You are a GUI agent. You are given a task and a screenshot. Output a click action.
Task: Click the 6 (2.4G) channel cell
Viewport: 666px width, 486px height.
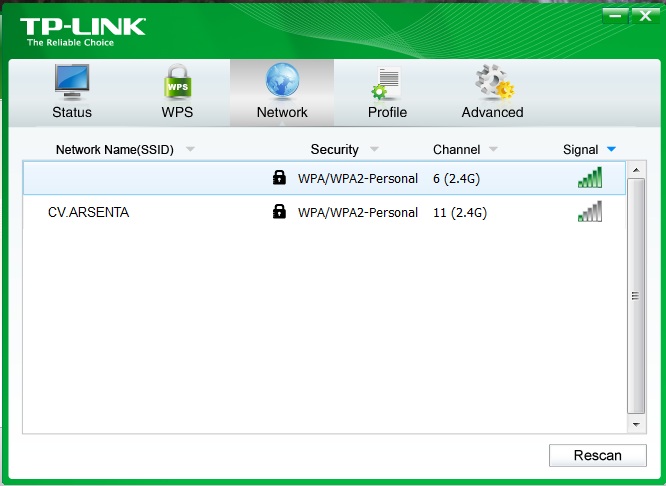(457, 178)
